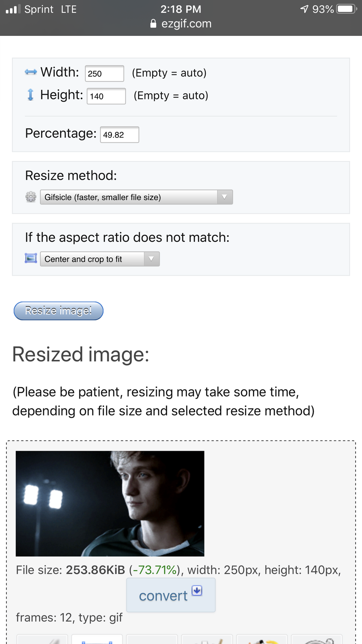Click the aspect ratio frame icon
This screenshot has height=644, width=362.
pyautogui.click(x=31, y=259)
